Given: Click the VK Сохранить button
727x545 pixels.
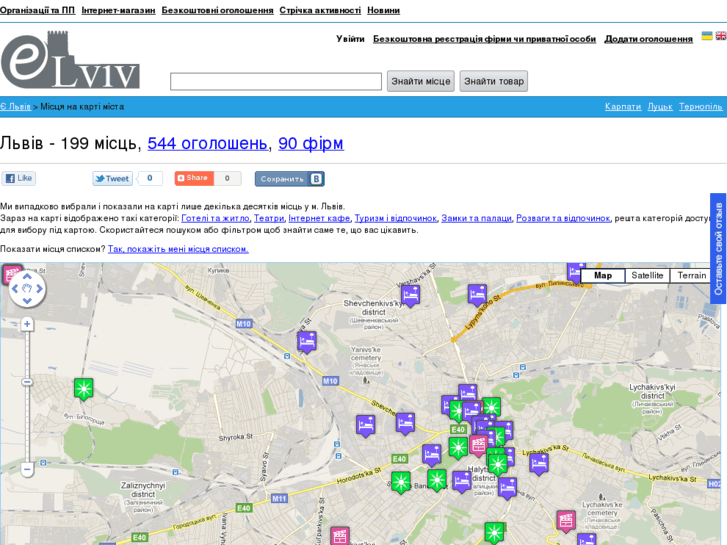Looking at the screenshot, I should point(289,179).
